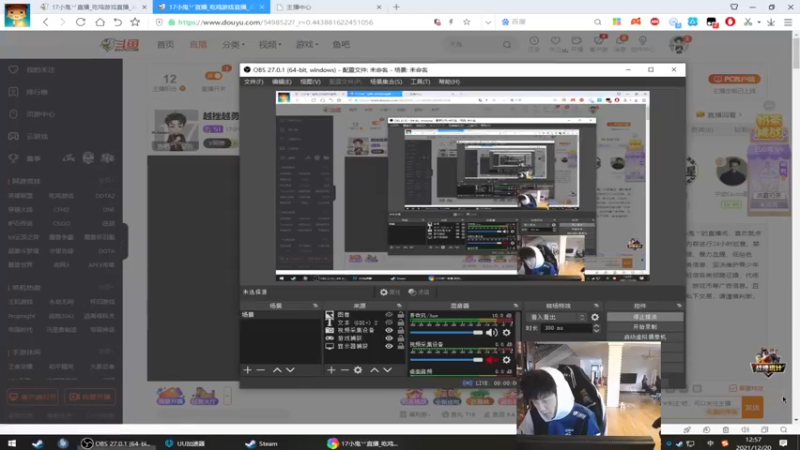Bookmark page with star icon in toolbar
This screenshot has height=450, width=800.
[x=135, y=22]
